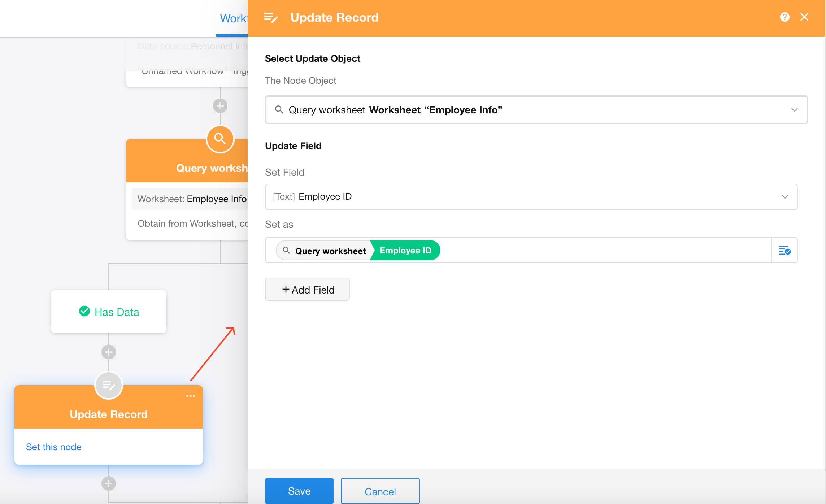Click the Employee ID green tag

(405, 251)
